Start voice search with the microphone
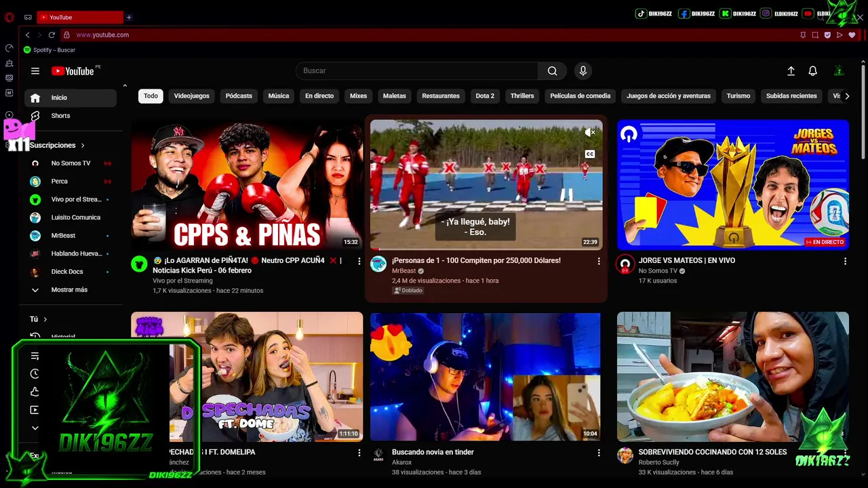This screenshot has height=488, width=868. pyautogui.click(x=583, y=70)
